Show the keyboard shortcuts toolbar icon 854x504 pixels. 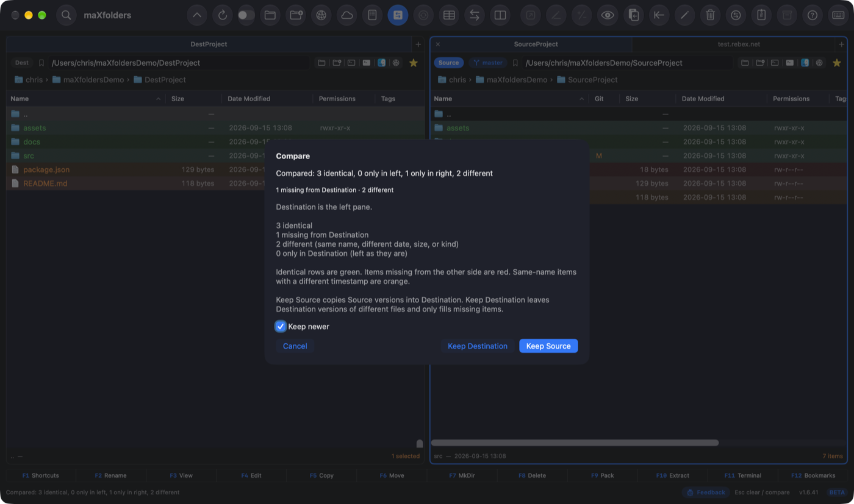[838, 15]
